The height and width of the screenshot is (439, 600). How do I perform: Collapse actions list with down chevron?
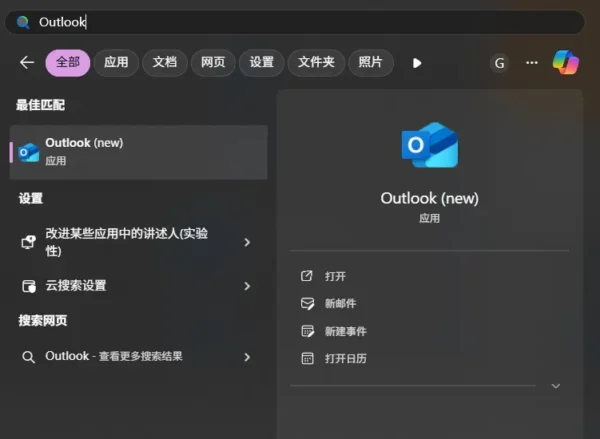556,386
